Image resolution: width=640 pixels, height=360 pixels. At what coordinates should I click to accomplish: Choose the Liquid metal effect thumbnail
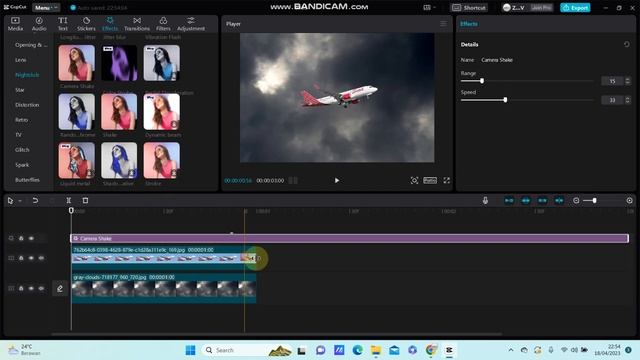point(76,160)
